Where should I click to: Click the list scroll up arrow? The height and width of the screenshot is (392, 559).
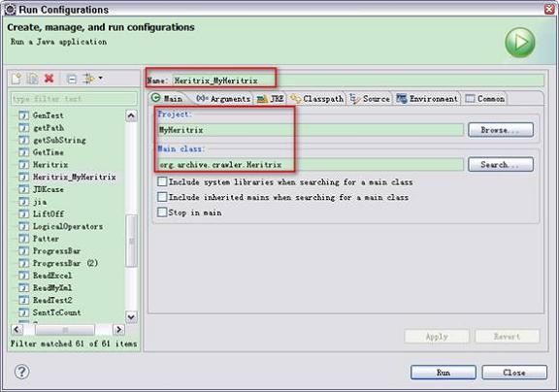[x=131, y=115]
